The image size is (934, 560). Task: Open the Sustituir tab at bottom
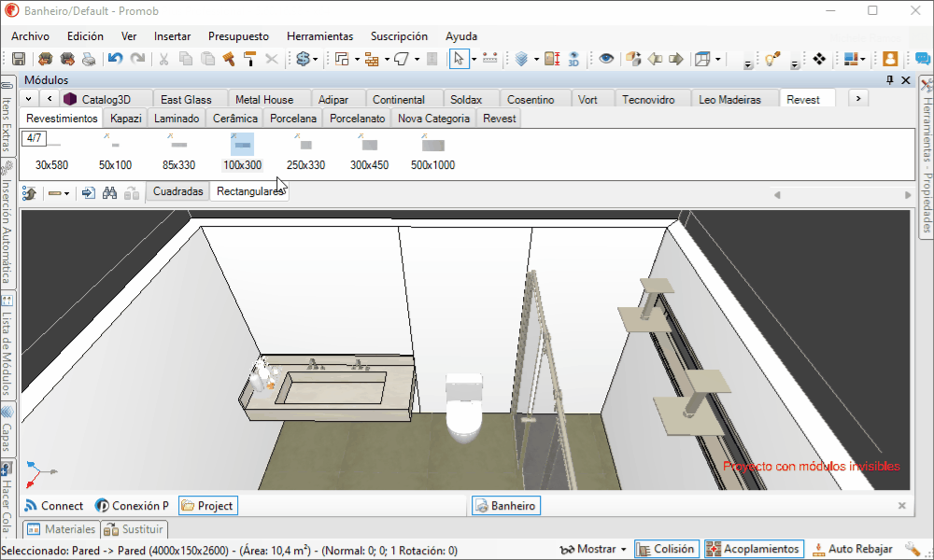coord(134,529)
